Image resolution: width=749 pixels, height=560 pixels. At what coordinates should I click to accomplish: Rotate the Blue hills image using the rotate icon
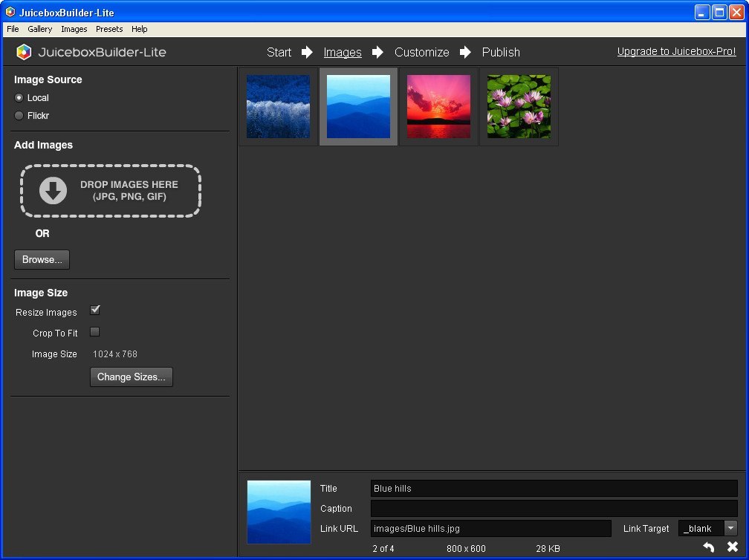coord(708,547)
